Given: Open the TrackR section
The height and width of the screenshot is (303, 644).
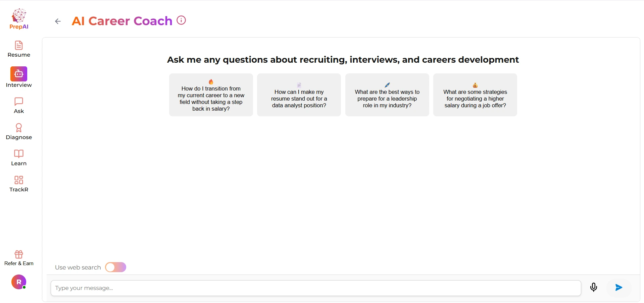Looking at the screenshot, I should click(18, 180).
